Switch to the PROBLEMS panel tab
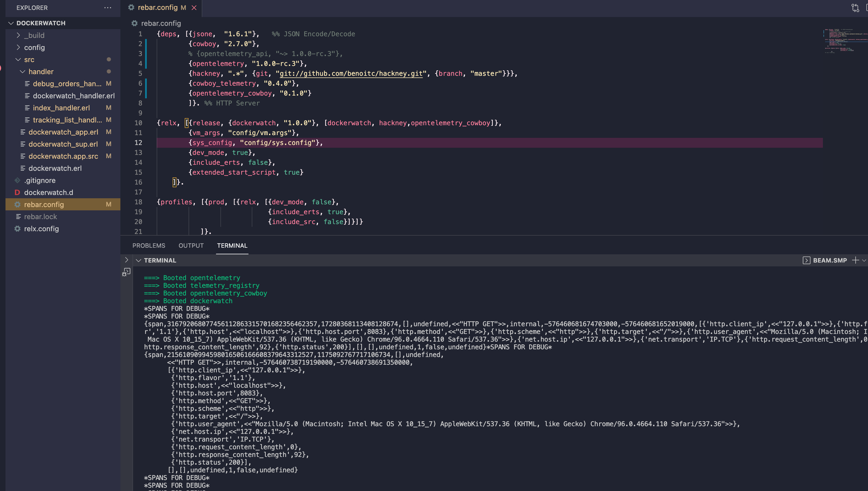The image size is (868, 491). tap(148, 245)
